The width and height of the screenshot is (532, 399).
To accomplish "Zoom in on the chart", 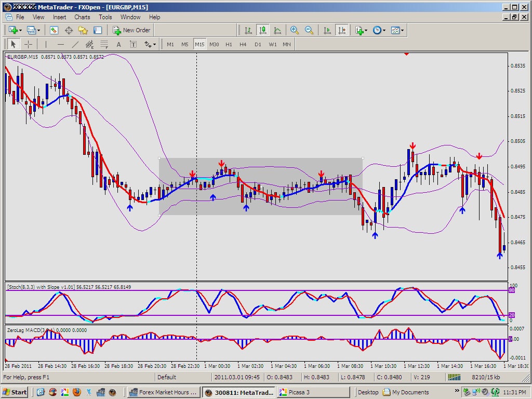I will (x=294, y=30).
